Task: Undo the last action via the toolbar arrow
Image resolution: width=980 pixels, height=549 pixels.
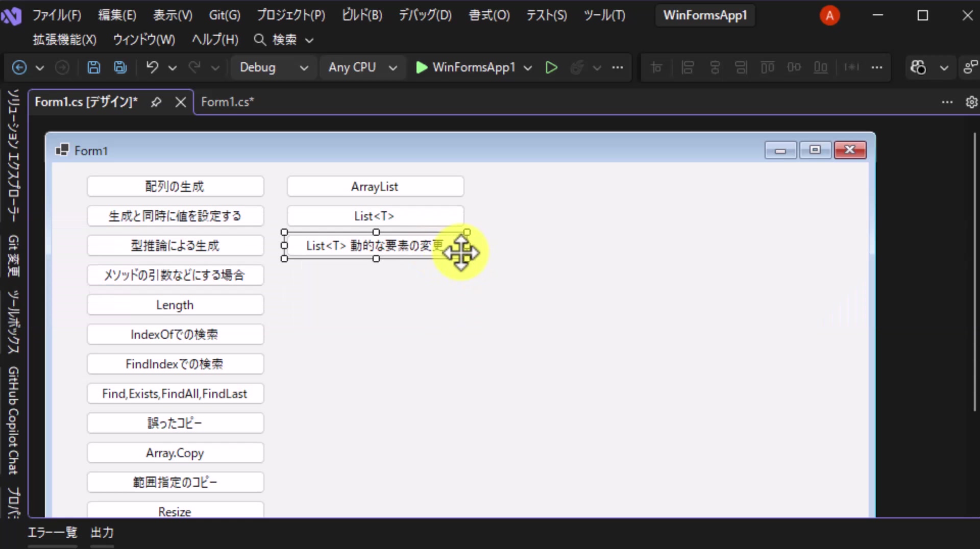Action: [x=152, y=67]
